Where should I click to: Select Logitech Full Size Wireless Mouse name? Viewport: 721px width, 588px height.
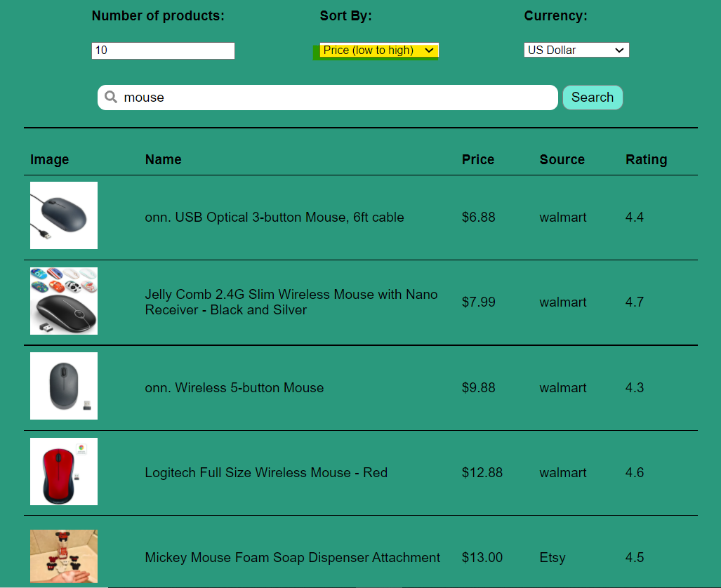click(266, 473)
